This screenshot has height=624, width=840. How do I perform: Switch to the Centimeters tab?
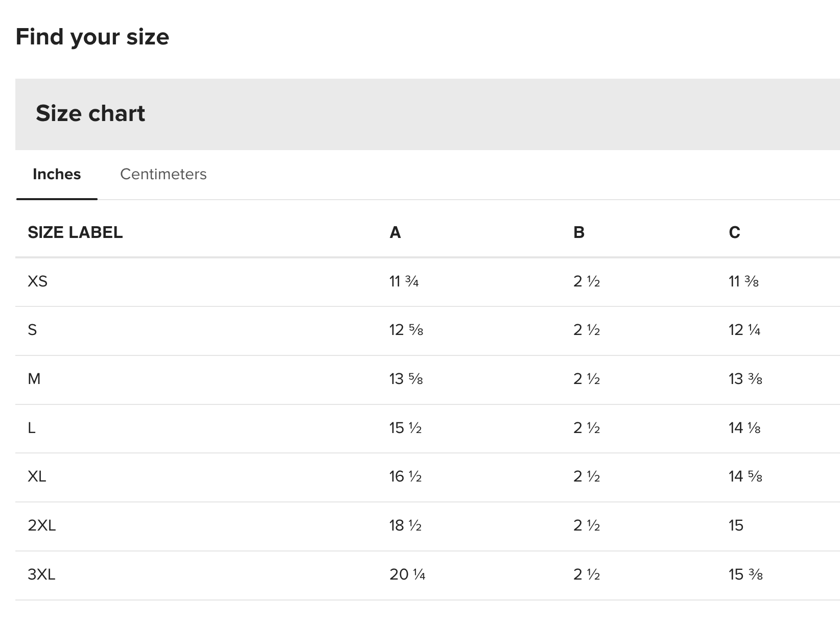pos(163,174)
